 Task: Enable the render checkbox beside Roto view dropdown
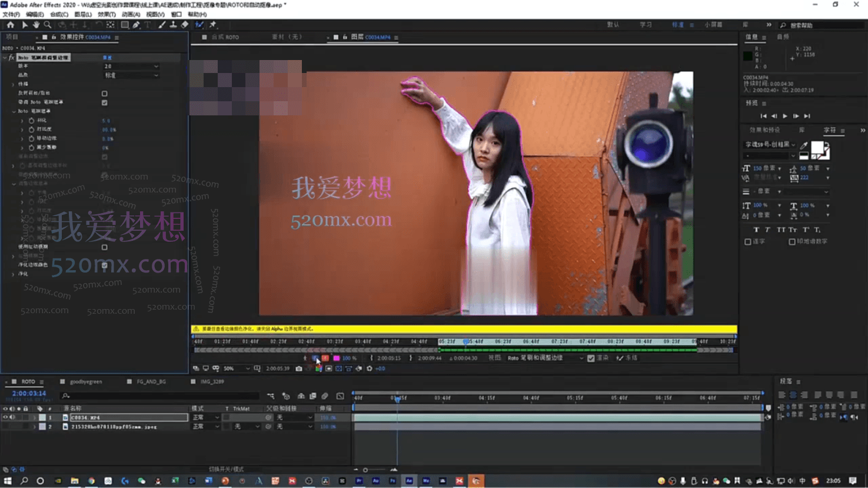[x=591, y=358]
